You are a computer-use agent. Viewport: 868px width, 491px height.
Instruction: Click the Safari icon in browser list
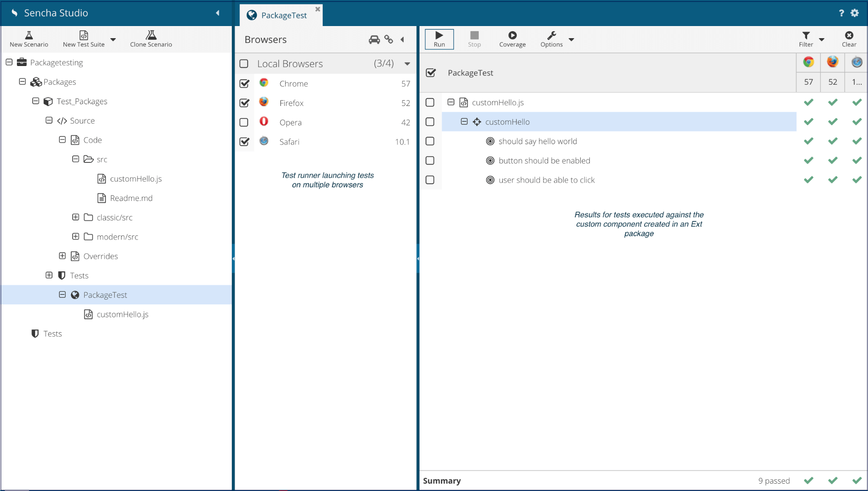(264, 141)
